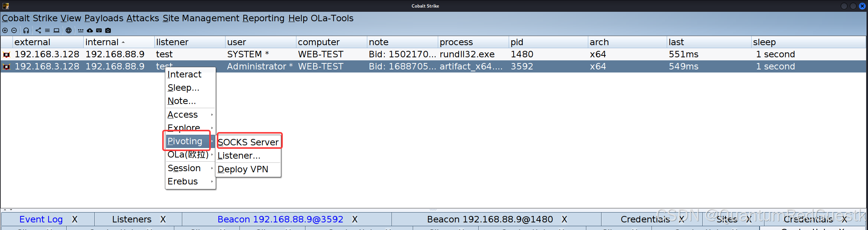Screen dimensions: 868x230
Task: Open the Reporting menu
Action: pyautogui.click(x=263, y=18)
